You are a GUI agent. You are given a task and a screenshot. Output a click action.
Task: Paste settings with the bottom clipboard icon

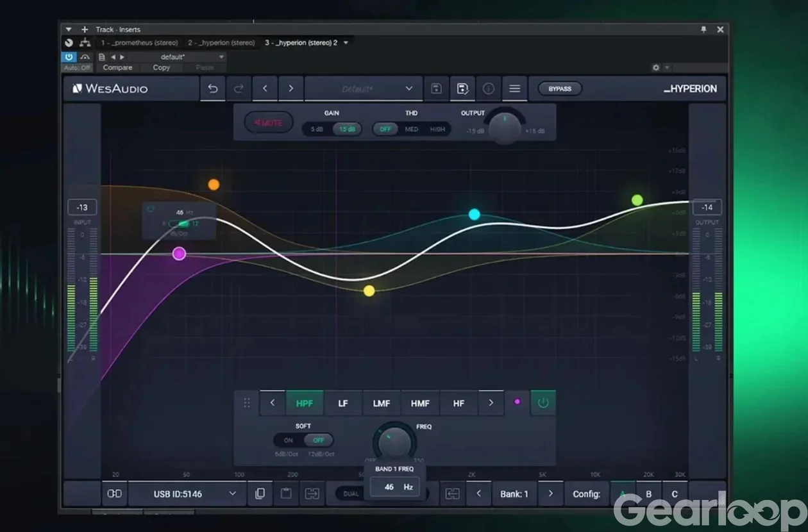(286, 494)
